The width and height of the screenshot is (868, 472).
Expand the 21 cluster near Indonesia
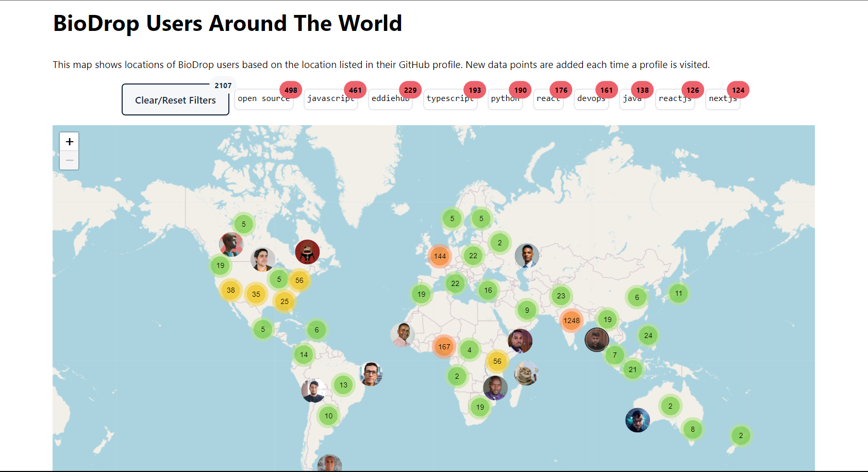632,369
